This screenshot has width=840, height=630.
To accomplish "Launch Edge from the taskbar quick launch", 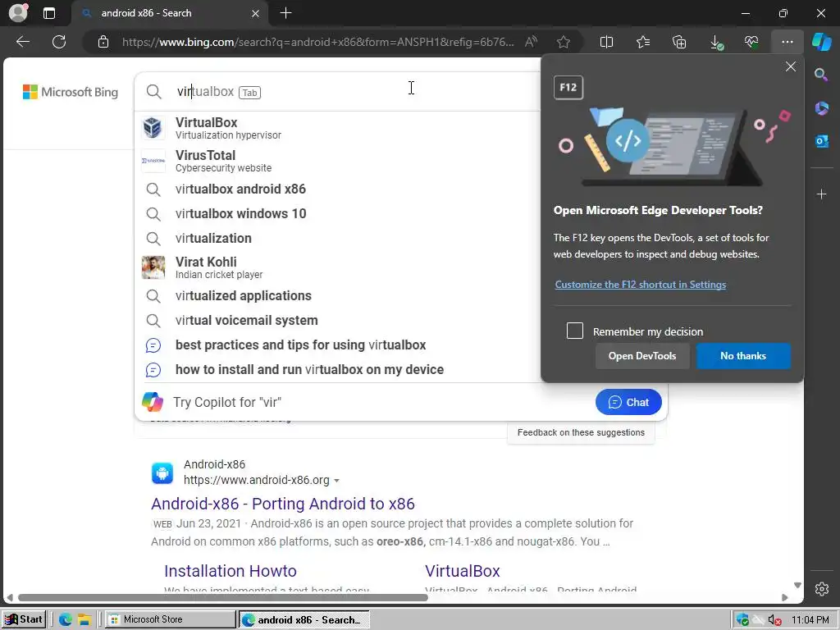I will (x=66, y=620).
